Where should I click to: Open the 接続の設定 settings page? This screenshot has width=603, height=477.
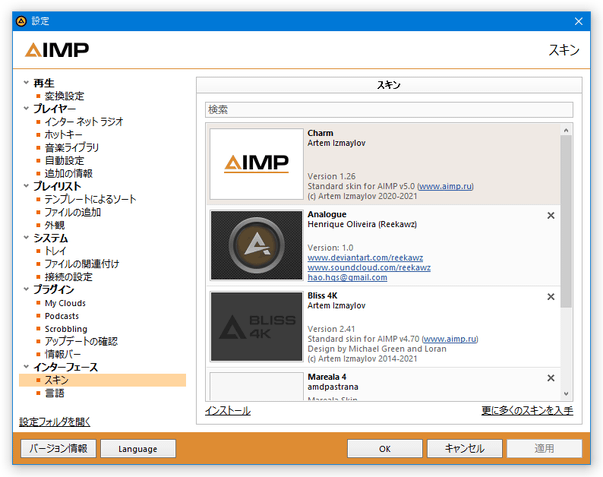click(68, 277)
